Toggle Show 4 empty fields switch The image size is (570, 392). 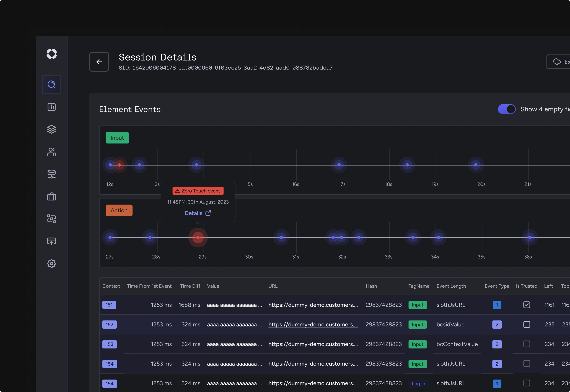[x=507, y=109]
